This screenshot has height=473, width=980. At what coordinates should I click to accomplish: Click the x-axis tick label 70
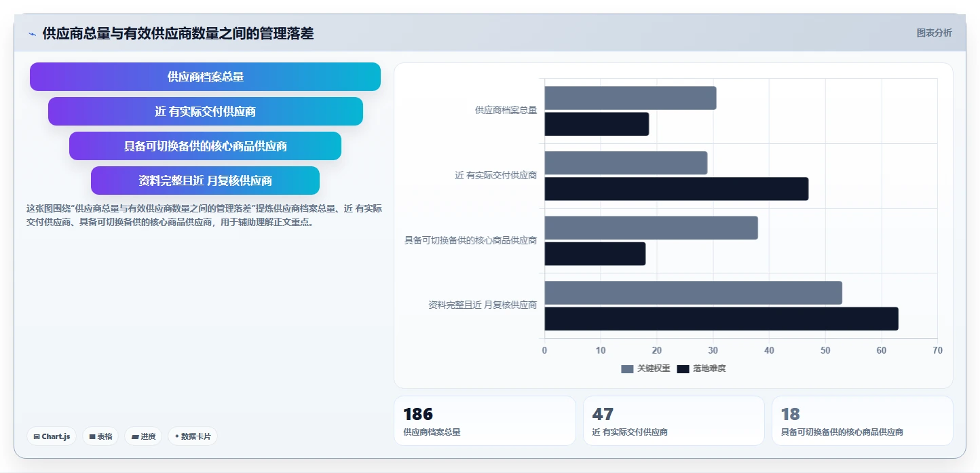(938, 351)
